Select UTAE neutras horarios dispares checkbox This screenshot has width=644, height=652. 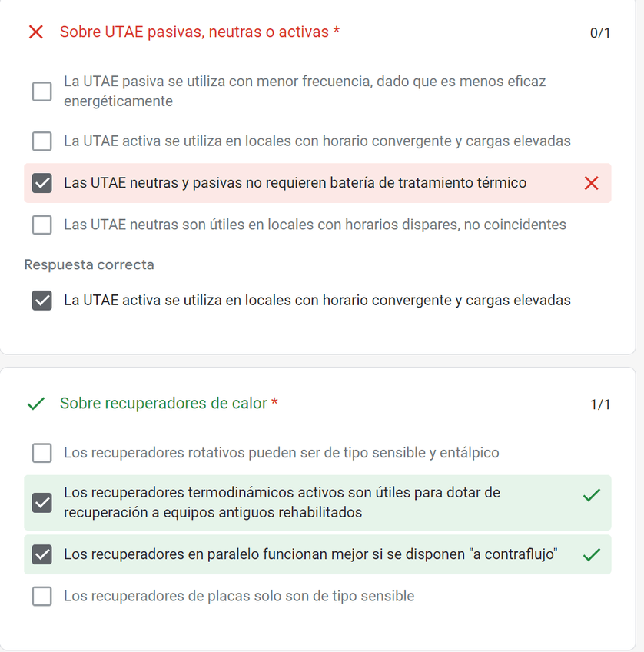coord(42,225)
